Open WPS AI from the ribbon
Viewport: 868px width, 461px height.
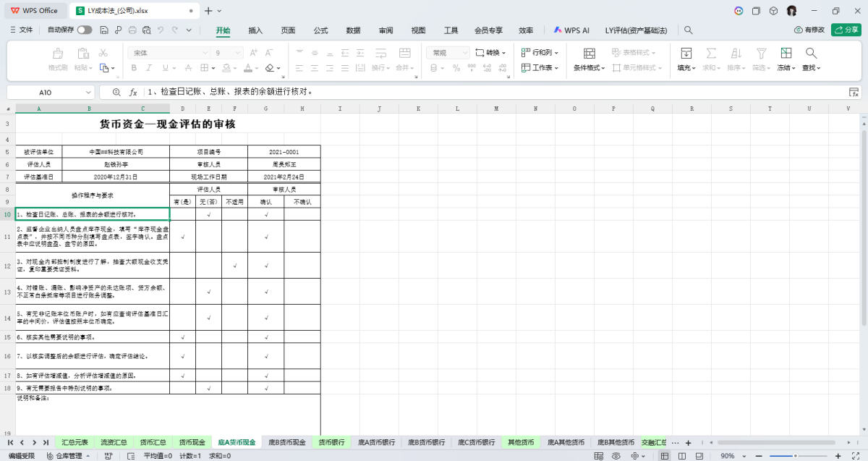point(571,30)
